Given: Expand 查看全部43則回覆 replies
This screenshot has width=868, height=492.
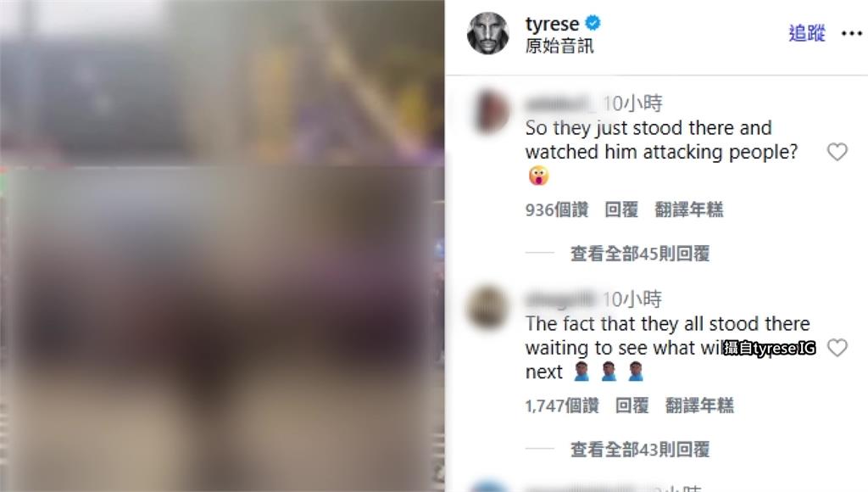Looking at the screenshot, I should click(640, 449).
